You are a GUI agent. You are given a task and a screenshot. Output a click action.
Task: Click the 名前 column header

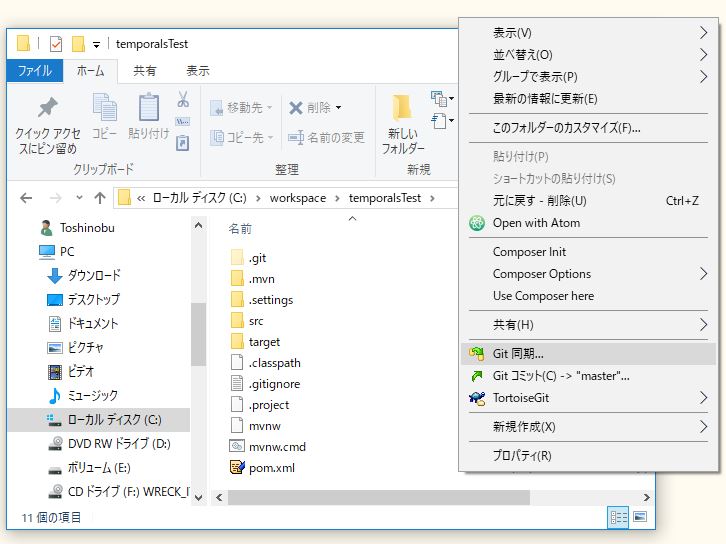(x=240, y=229)
